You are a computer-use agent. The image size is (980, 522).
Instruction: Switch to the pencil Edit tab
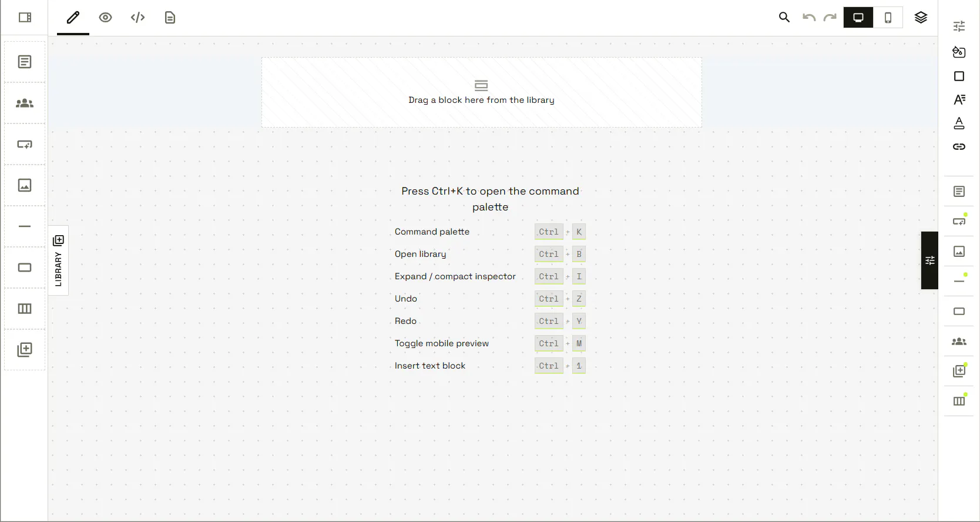pyautogui.click(x=73, y=18)
